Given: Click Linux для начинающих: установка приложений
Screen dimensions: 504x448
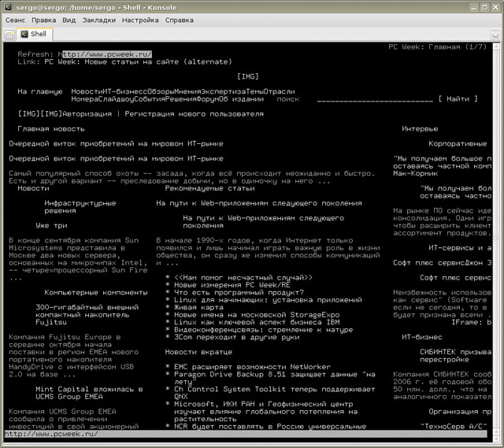Looking at the screenshot, I should tap(268, 300).
